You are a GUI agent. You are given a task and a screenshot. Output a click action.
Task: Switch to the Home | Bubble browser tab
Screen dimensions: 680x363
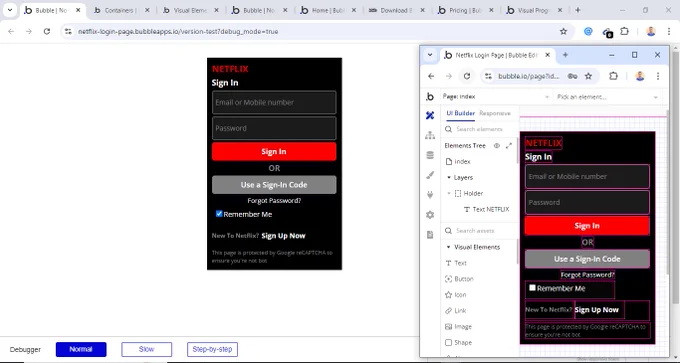[x=327, y=10]
